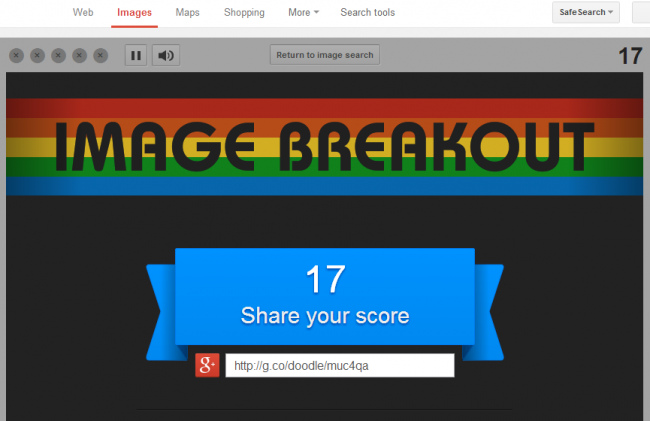Select the g.co/doodle share URL field

click(340, 365)
